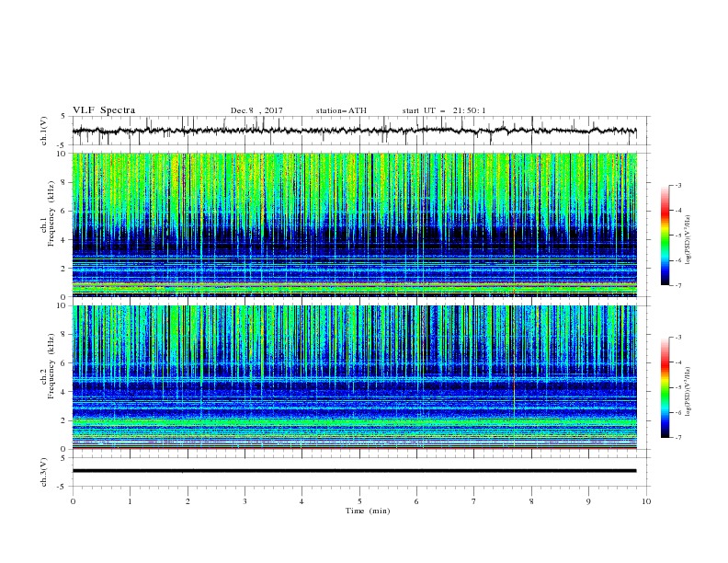728x563 pixels.
Task: Click the ch.1 voltage waveform trace
Action: (354, 131)
